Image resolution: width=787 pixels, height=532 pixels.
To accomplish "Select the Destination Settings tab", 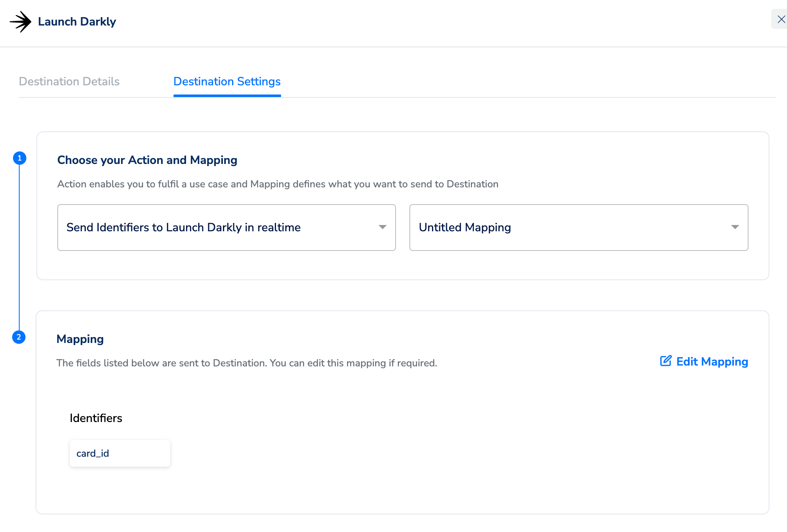I will (227, 82).
